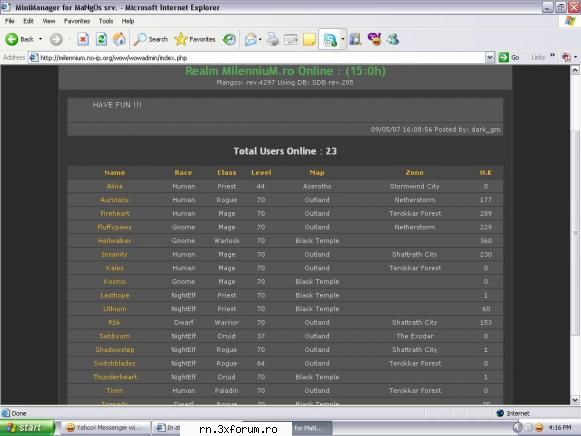Viewport: 581px width, 436px height.
Task: Click 'Stormwind City' zone cell
Action: tap(414, 186)
